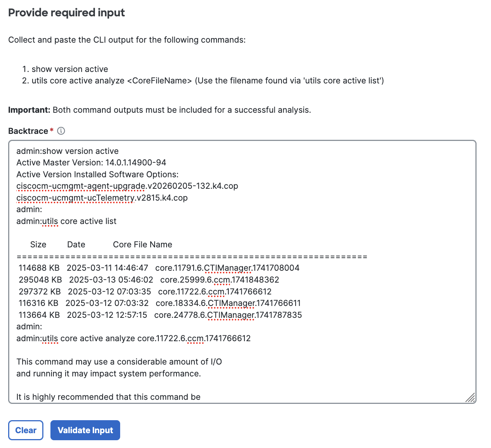Click the Core File Name column header
The height and width of the screenshot is (448, 491).
(x=142, y=244)
